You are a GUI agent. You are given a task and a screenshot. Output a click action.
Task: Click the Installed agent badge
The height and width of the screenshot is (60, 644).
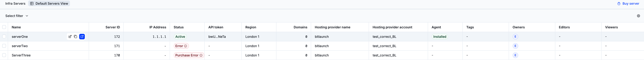pos(440,37)
